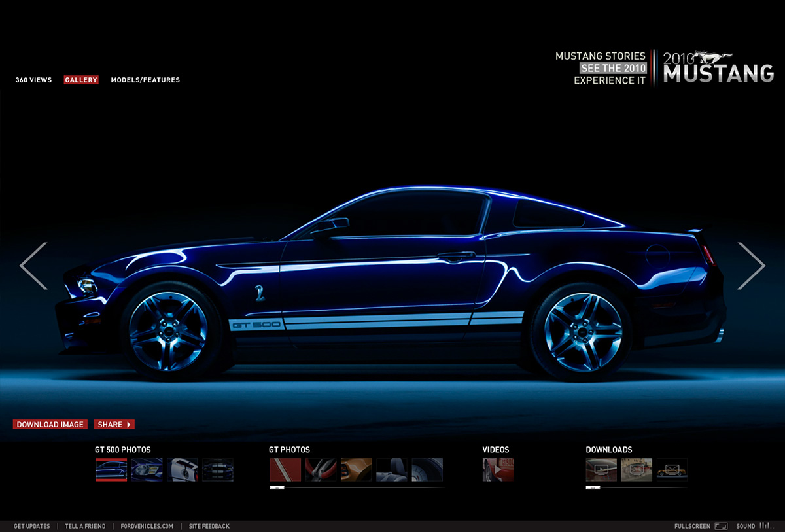Viewport: 785px width, 532px height.
Task: Select the Gallery menu item
Action: pos(81,80)
